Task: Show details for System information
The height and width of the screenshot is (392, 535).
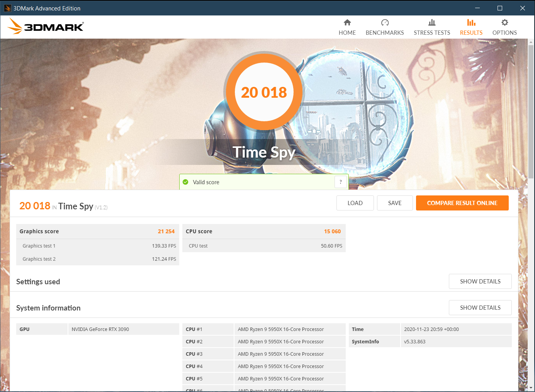Action: [480, 307]
